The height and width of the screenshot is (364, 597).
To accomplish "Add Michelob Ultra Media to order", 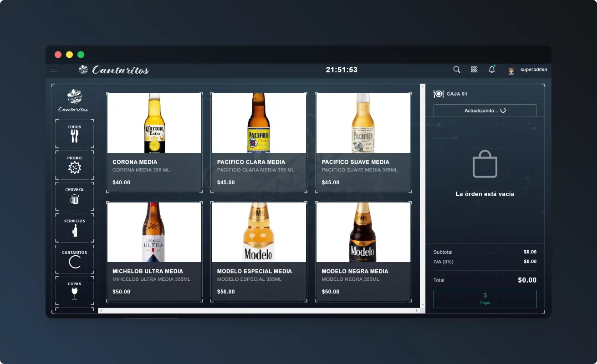I will click(x=154, y=252).
